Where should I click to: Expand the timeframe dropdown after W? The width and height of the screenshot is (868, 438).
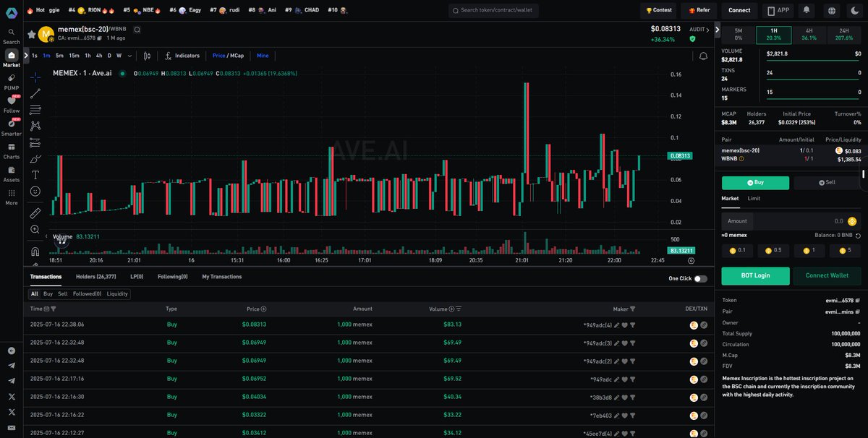[129, 56]
